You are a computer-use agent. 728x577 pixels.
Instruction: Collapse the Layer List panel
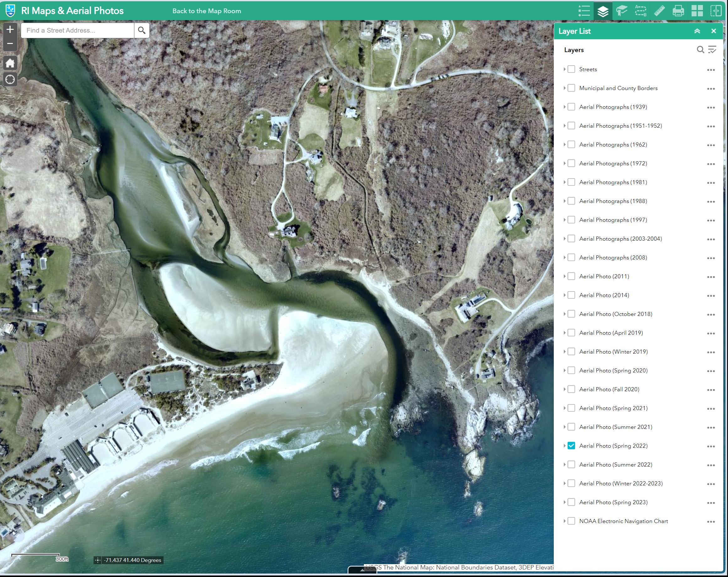point(697,31)
